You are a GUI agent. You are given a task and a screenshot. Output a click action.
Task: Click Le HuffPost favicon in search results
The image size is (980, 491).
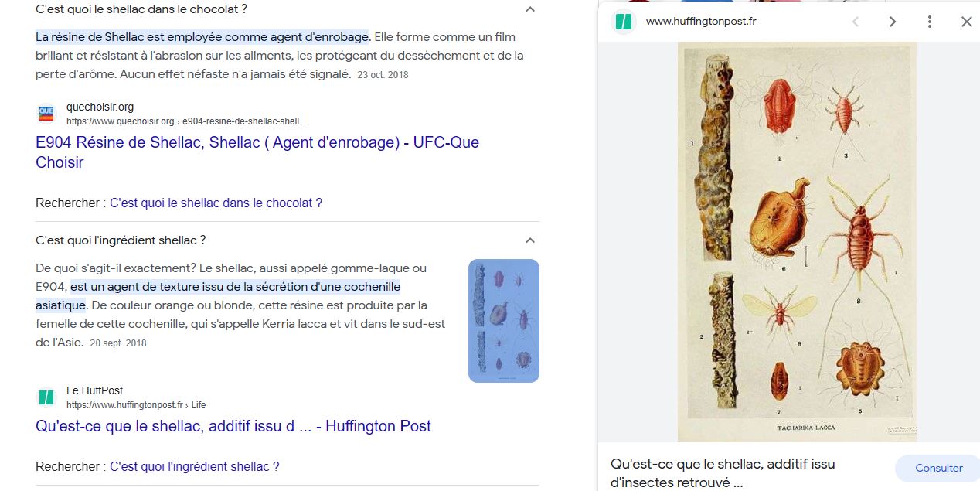coord(46,397)
